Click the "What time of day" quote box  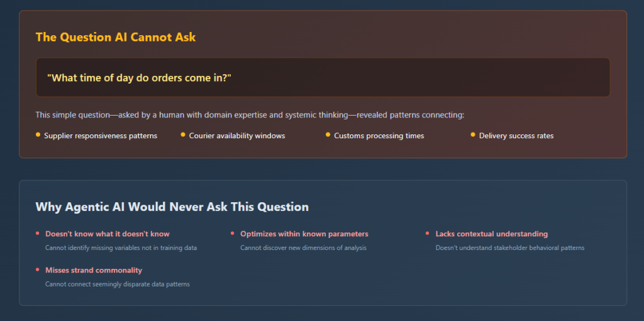click(x=323, y=78)
